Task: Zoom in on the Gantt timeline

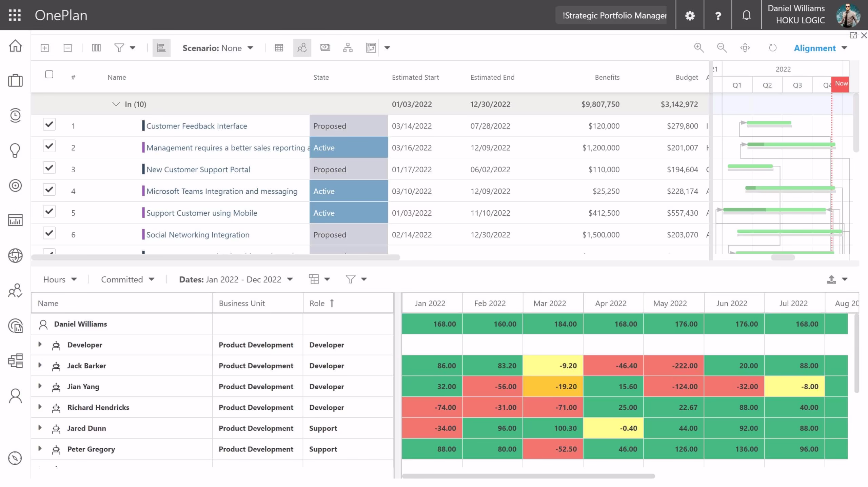Action: tap(699, 48)
